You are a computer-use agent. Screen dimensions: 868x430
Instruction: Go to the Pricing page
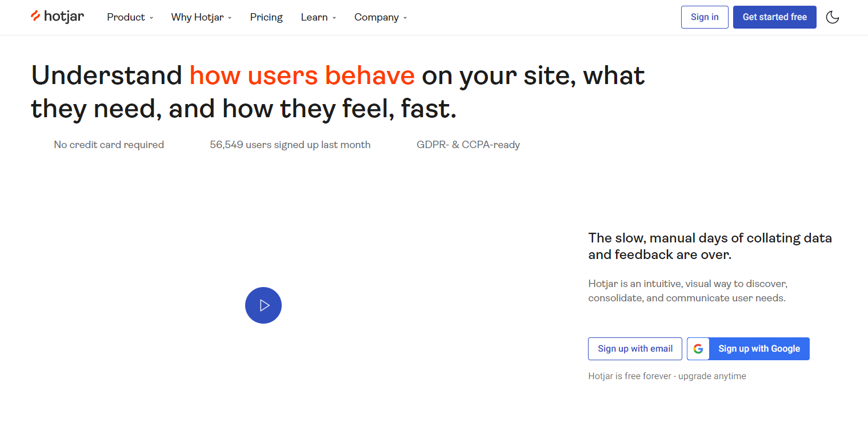tap(266, 17)
